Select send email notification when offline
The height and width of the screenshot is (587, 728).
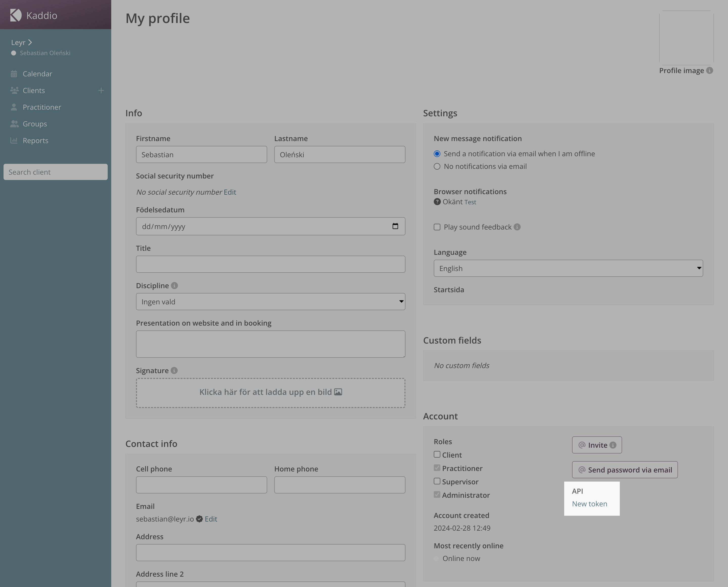click(x=437, y=154)
